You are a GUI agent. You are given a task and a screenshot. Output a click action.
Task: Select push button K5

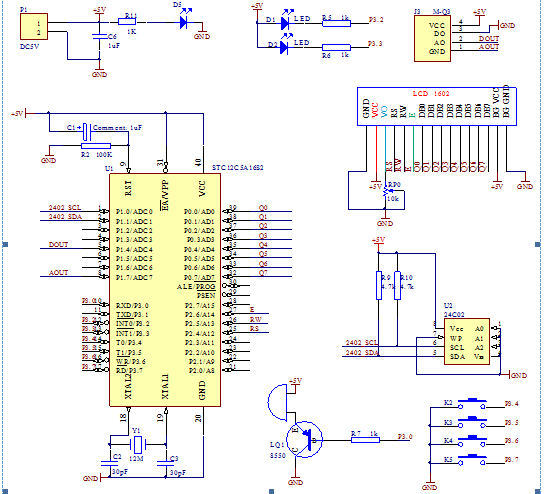coord(472,460)
